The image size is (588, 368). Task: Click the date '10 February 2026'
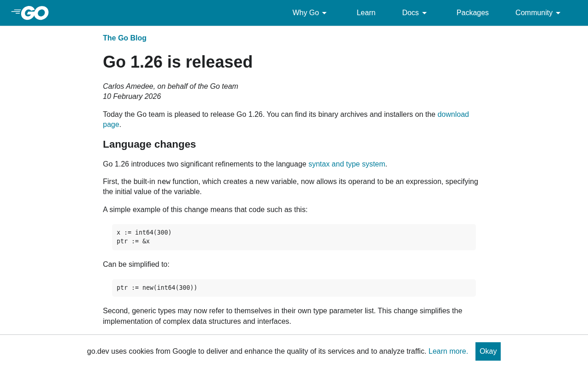coord(132,97)
